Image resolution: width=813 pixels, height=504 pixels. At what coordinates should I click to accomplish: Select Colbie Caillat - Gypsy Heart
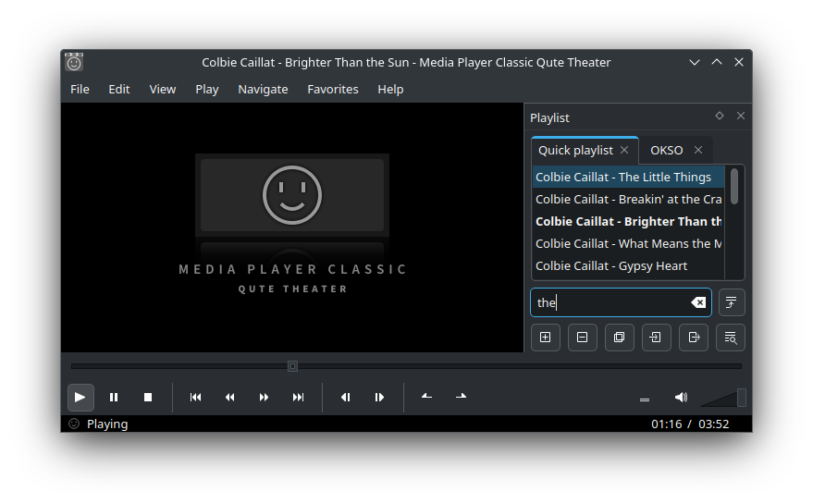(628, 266)
